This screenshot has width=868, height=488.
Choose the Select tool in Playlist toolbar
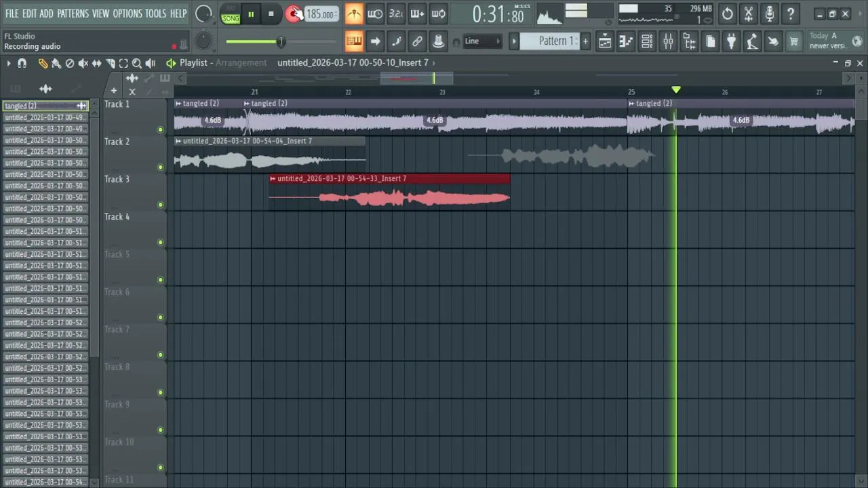coord(123,63)
